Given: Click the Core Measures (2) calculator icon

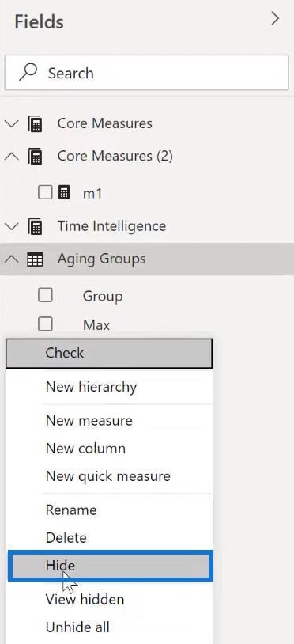Looking at the screenshot, I should point(36,157).
